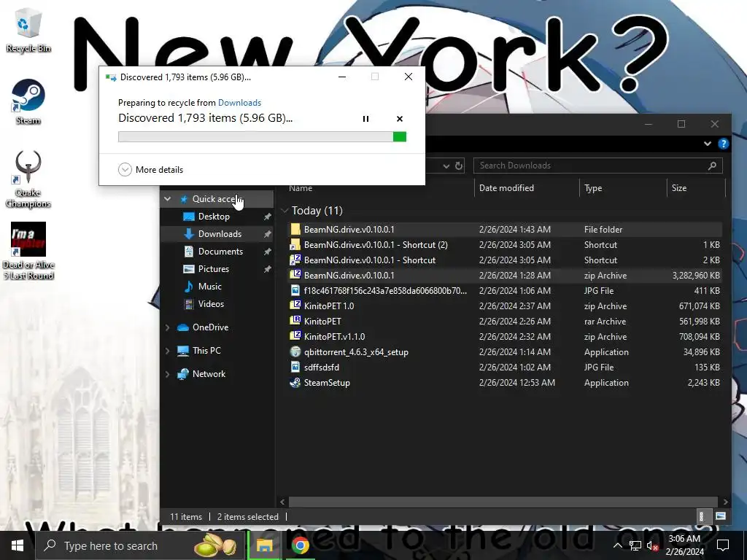Pause the recycle operation in progress dialog
This screenshot has width=747, height=560.
tap(365, 119)
